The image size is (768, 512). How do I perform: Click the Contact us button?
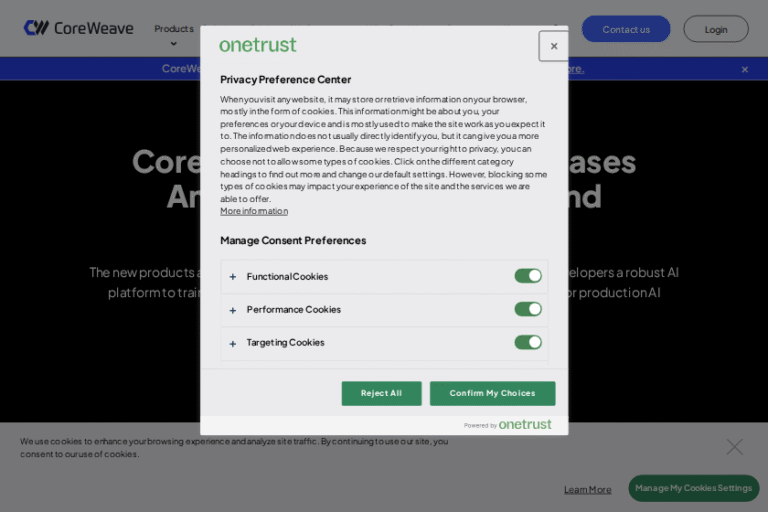pos(626,29)
